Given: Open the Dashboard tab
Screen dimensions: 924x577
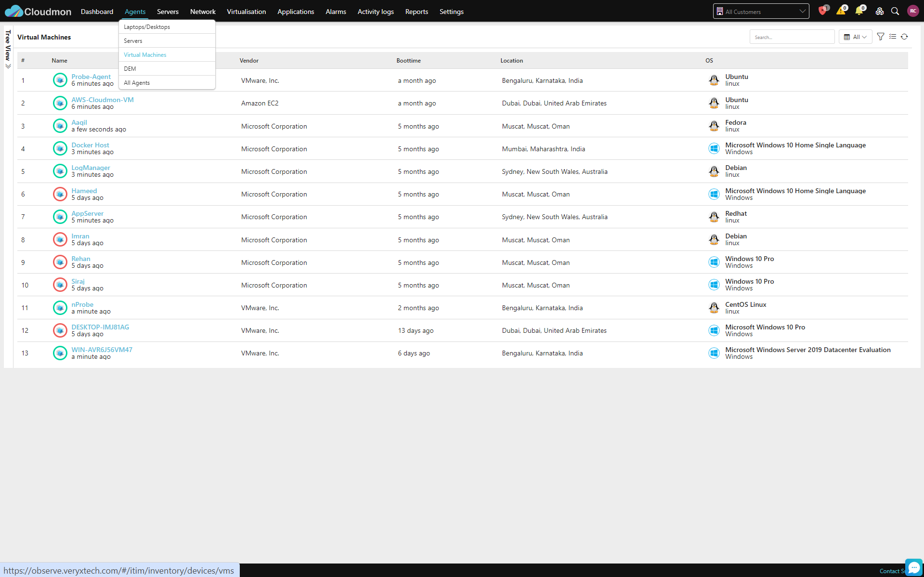Looking at the screenshot, I should point(97,12).
